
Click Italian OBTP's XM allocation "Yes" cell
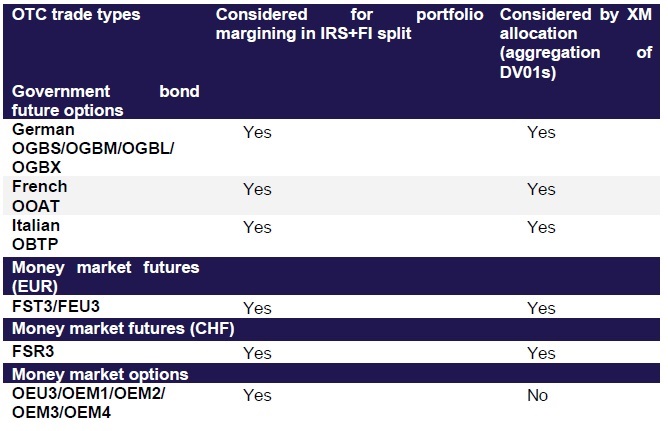click(x=541, y=227)
